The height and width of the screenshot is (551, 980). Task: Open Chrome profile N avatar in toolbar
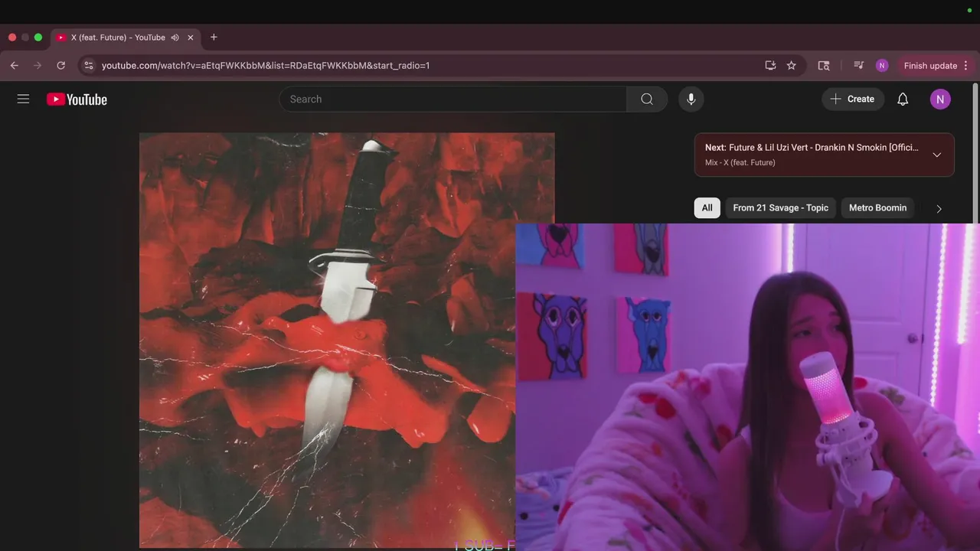[882, 66]
